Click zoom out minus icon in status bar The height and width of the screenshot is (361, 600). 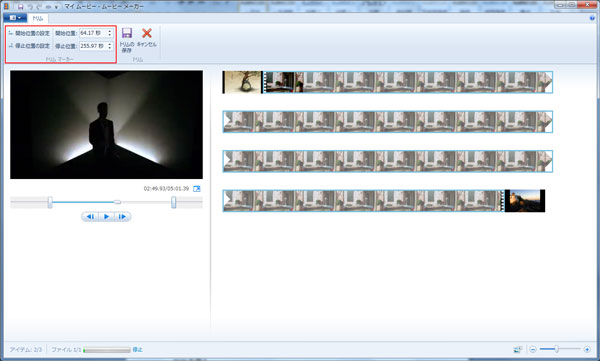(x=533, y=349)
